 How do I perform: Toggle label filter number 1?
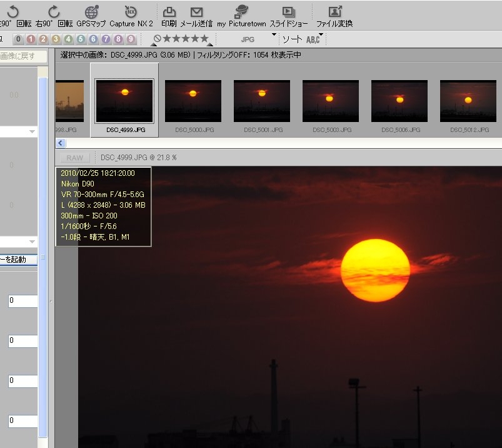(x=31, y=39)
